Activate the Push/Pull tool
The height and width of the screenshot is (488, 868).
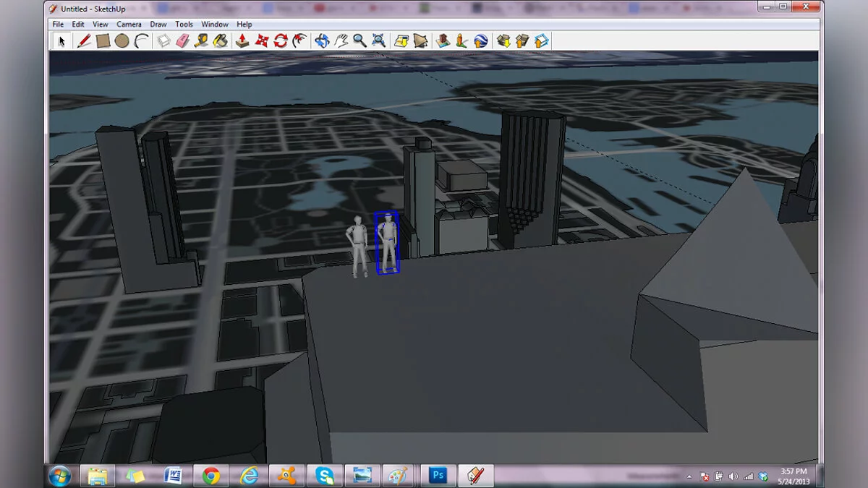[242, 41]
